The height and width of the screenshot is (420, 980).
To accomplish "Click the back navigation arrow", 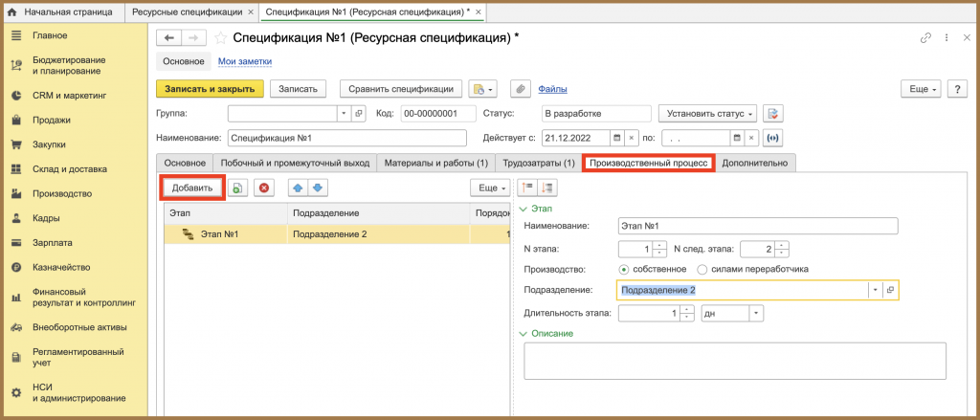I will tap(168, 38).
